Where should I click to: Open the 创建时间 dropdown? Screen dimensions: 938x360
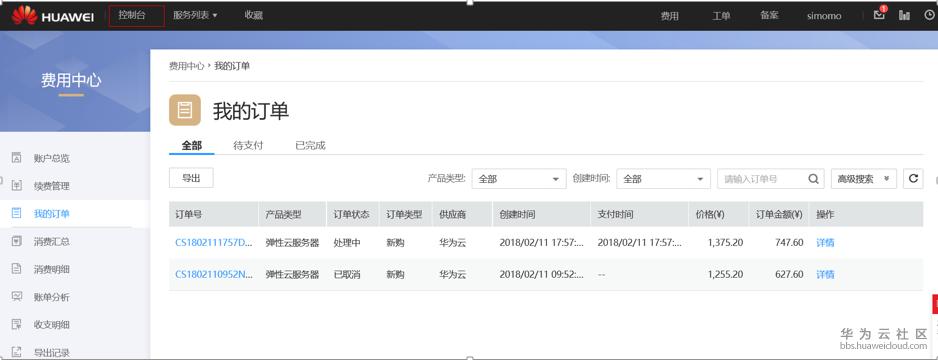pos(663,178)
